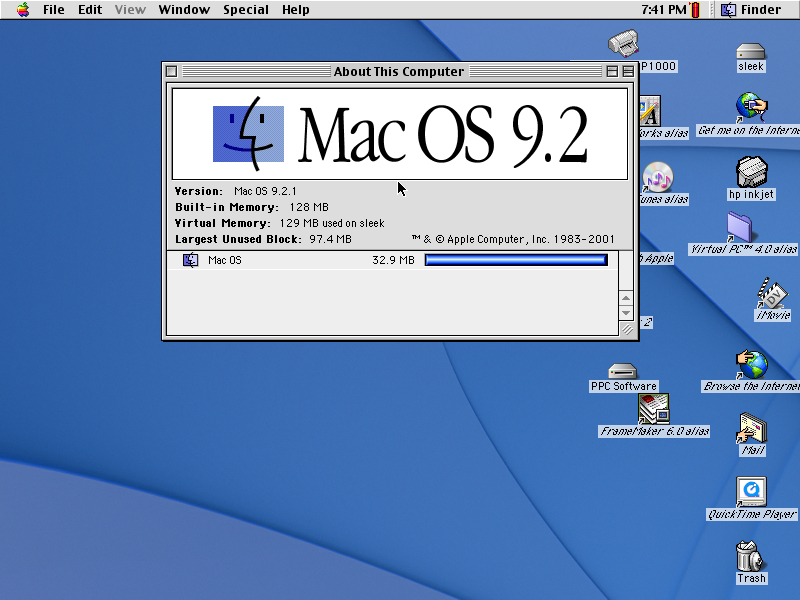Click the 'FrameMaker 6.0 alias' label
Screen dimensions: 800x600
[x=654, y=431]
